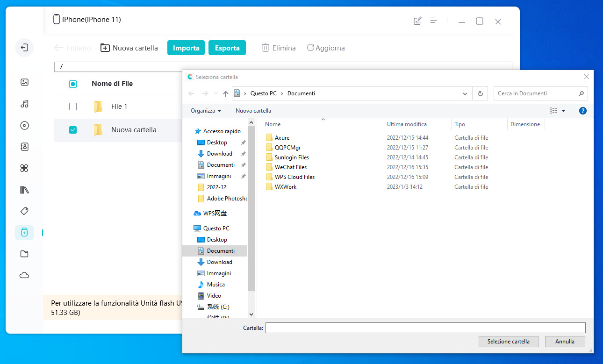Confirm with Selezione cartella button
603x364 pixels.
[x=509, y=342]
